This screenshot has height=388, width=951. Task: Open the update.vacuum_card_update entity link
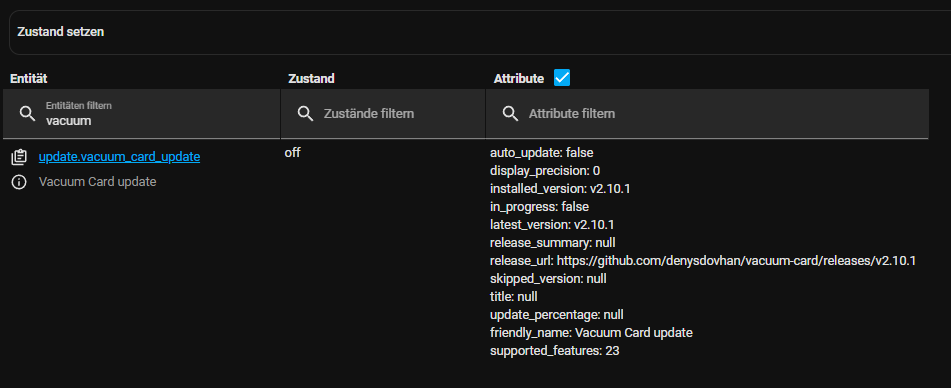[x=119, y=156]
